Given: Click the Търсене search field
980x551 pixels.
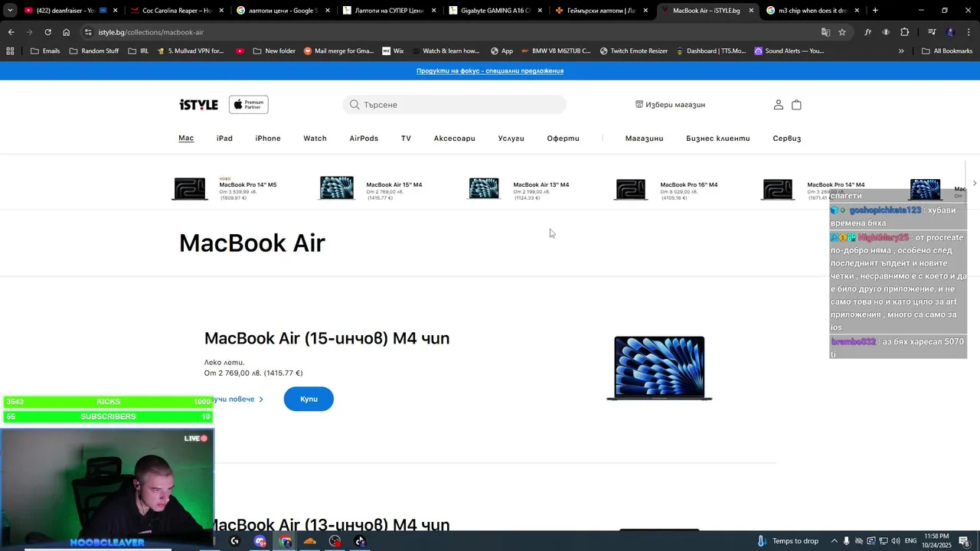Looking at the screenshot, I should pos(454,105).
